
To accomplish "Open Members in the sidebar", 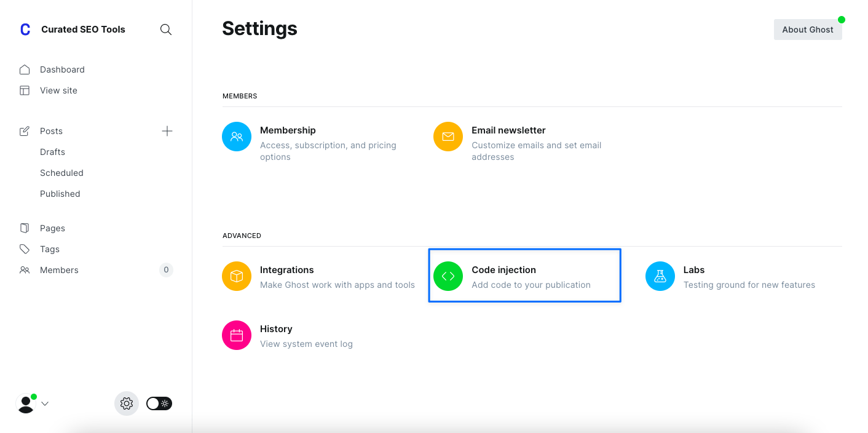I will tap(59, 270).
